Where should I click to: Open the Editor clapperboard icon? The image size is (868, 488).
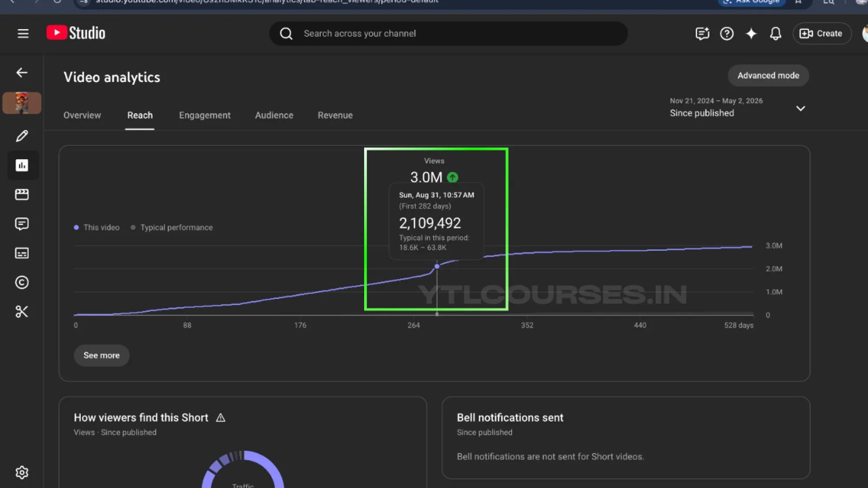point(22,194)
